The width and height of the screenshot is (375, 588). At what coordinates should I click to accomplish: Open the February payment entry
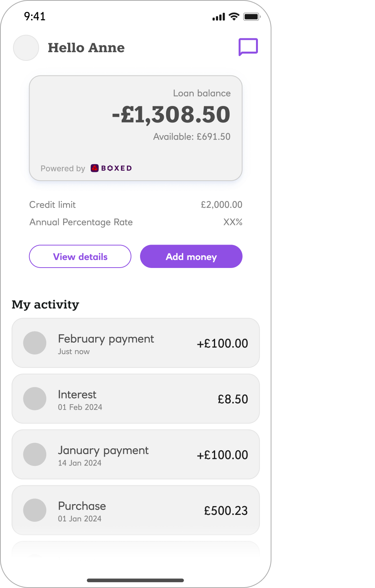tap(135, 343)
